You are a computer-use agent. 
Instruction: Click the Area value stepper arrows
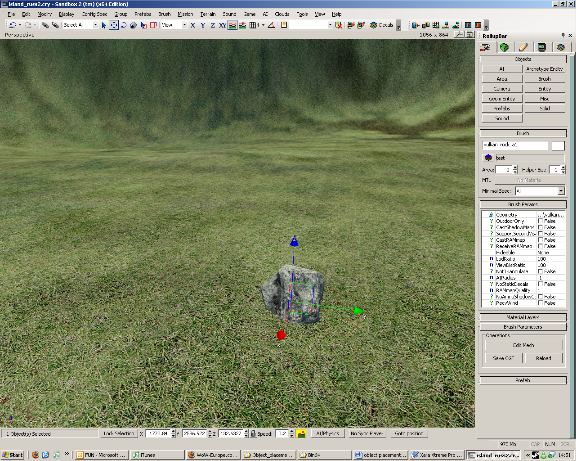(515, 169)
